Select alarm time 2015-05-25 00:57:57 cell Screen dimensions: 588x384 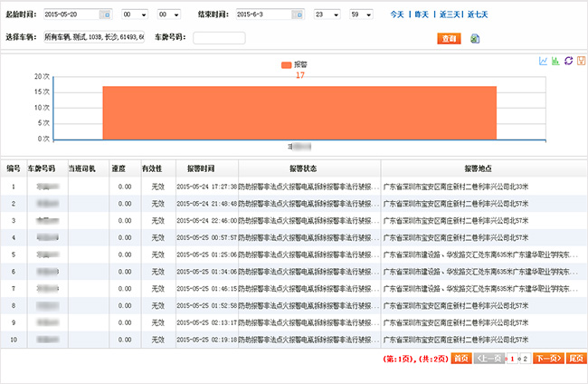[206, 237]
